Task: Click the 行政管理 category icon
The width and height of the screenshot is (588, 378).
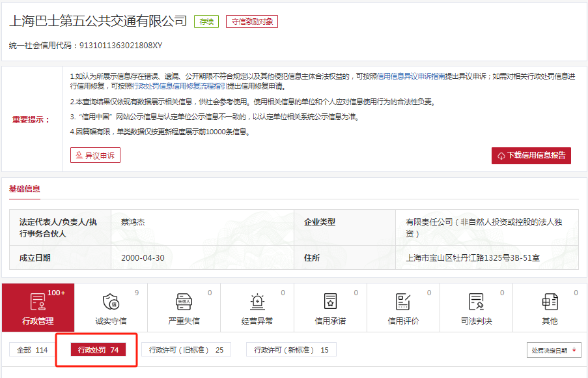Action: (38, 302)
